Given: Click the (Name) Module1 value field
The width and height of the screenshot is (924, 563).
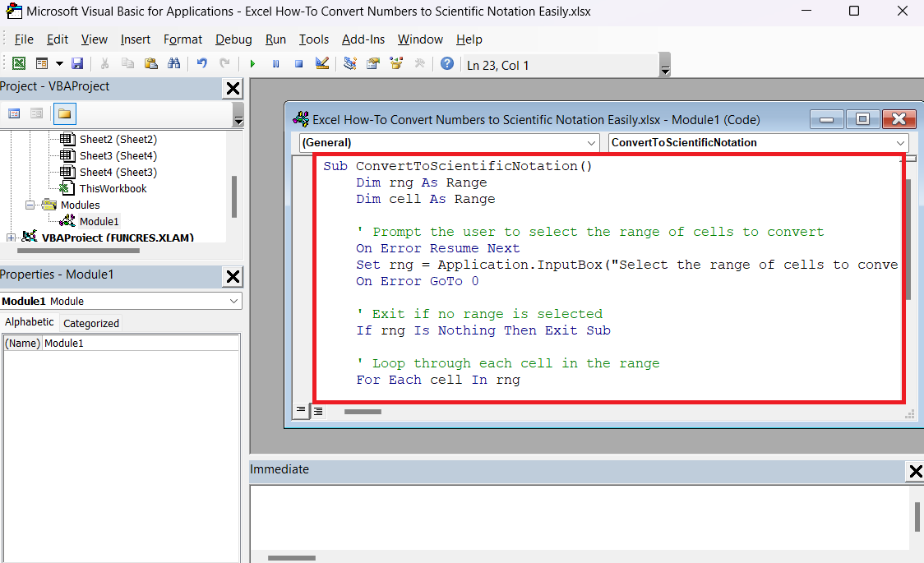Looking at the screenshot, I should click(x=141, y=344).
